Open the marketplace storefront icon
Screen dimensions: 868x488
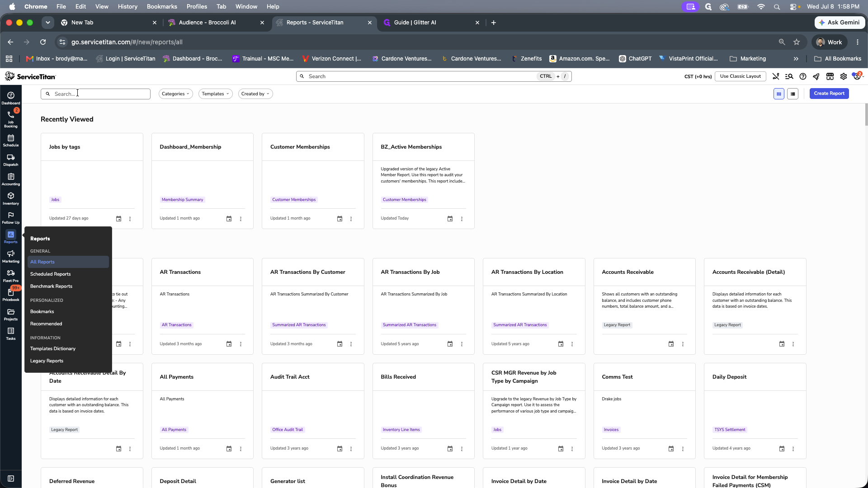[830, 76]
